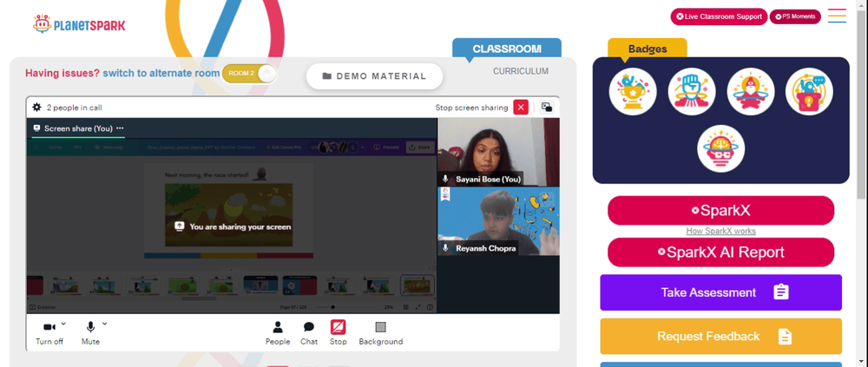Click the SparkX button

coord(720,210)
